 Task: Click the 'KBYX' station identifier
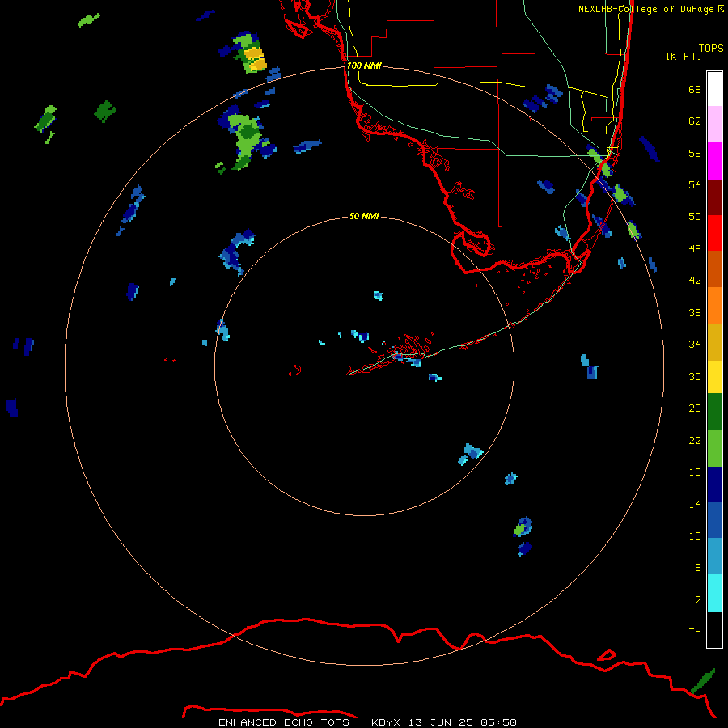pos(385,722)
